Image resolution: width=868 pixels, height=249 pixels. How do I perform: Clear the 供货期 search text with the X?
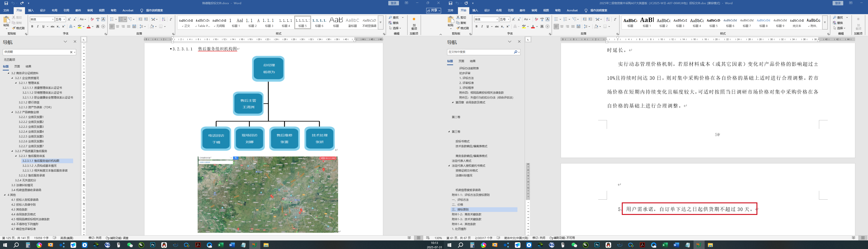[x=71, y=52]
